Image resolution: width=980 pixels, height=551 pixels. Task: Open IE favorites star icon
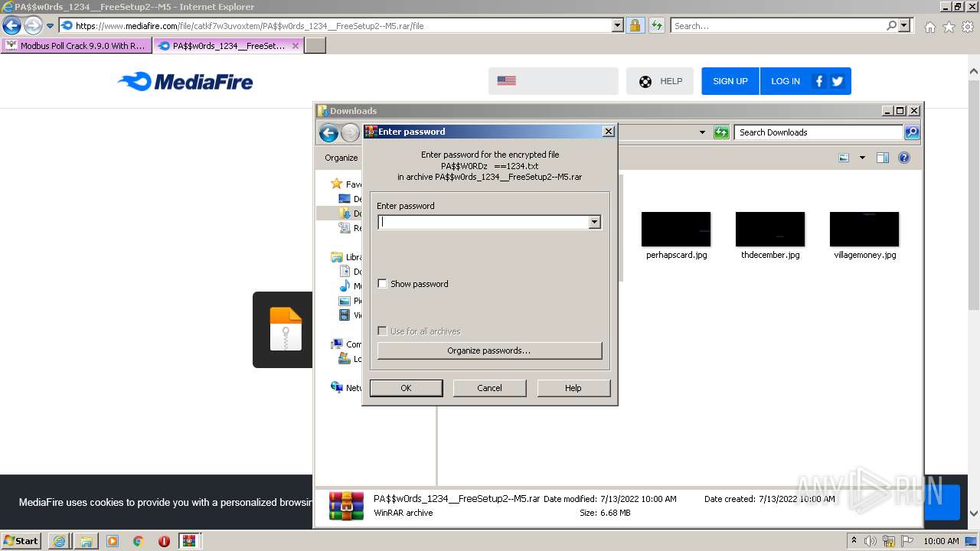point(949,27)
